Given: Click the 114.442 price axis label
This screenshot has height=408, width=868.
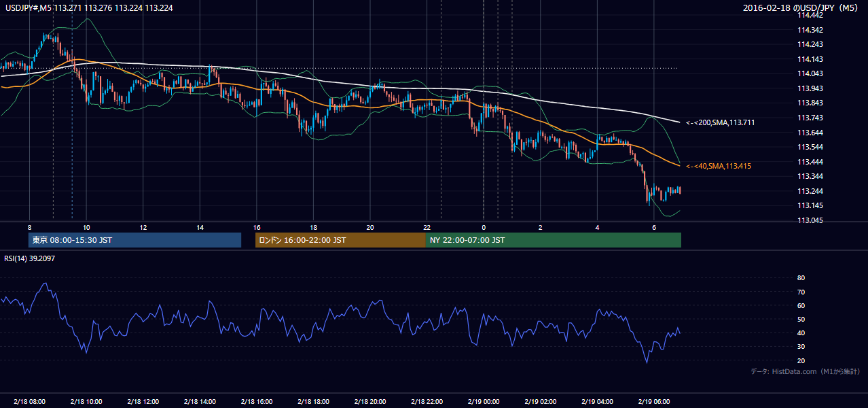Looking at the screenshot, I should pos(810,15).
